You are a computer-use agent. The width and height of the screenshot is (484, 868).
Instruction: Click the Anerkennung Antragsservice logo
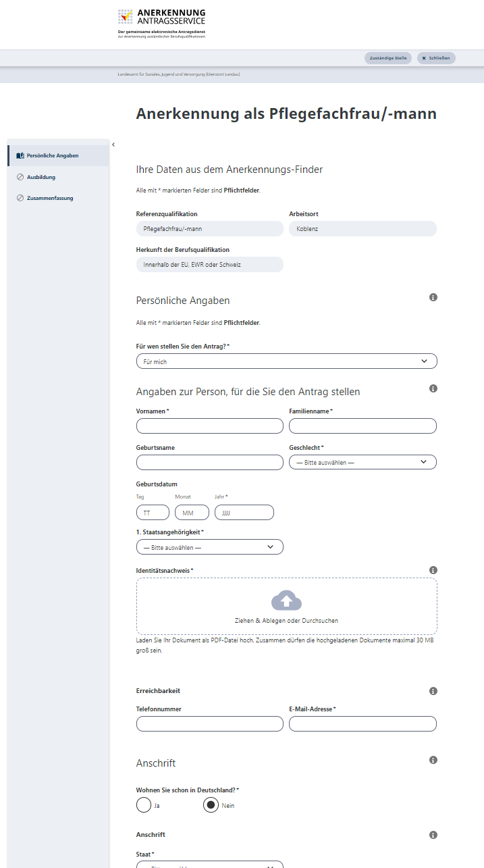162,23
